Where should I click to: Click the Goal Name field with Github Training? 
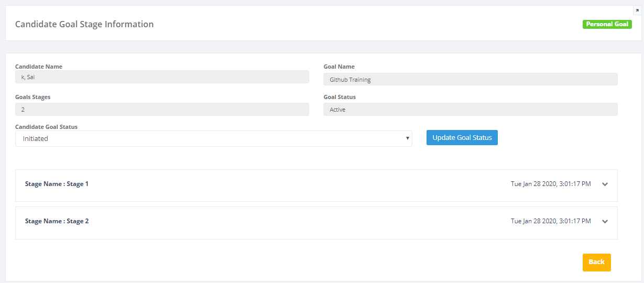(x=470, y=80)
